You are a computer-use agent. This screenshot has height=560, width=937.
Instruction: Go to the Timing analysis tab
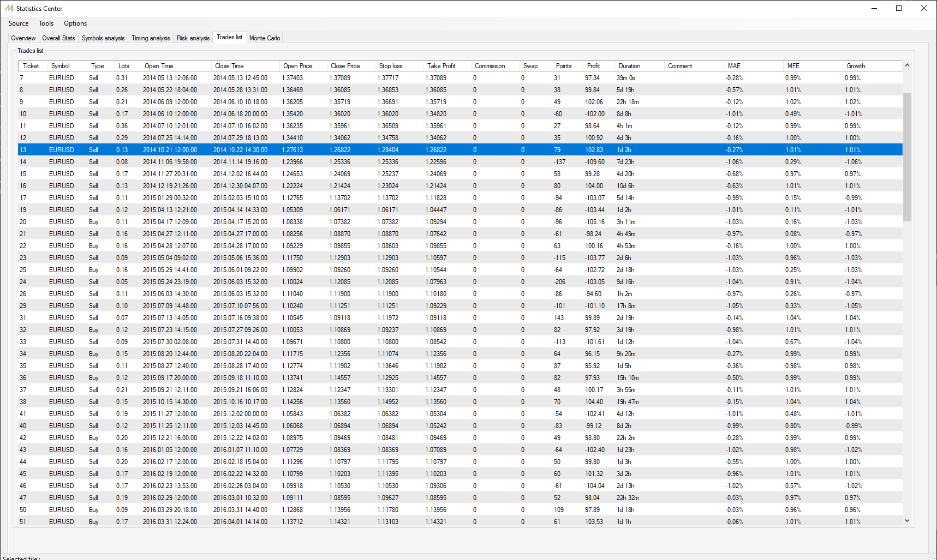click(x=151, y=38)
